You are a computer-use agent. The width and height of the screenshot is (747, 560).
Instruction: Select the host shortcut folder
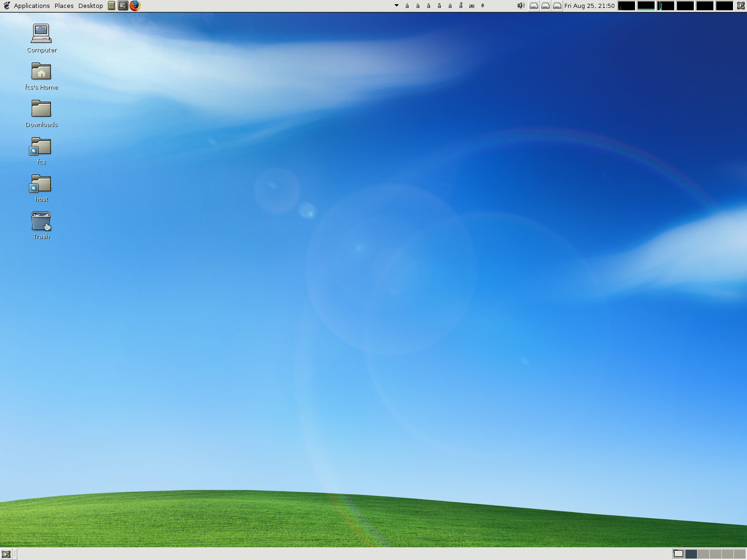tap(41, 183)
